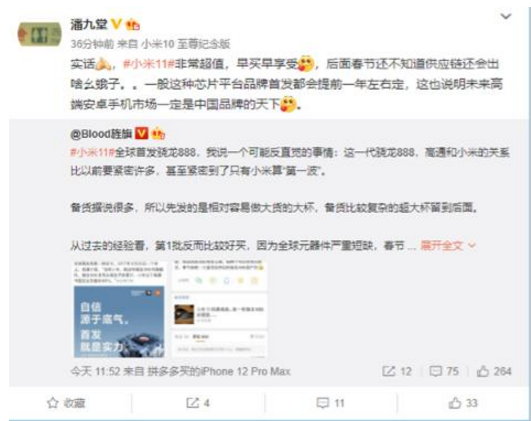Open the 小米10 至尊纪念版 source link
This screenshot has width=531, height=421.
coord(186,44)
